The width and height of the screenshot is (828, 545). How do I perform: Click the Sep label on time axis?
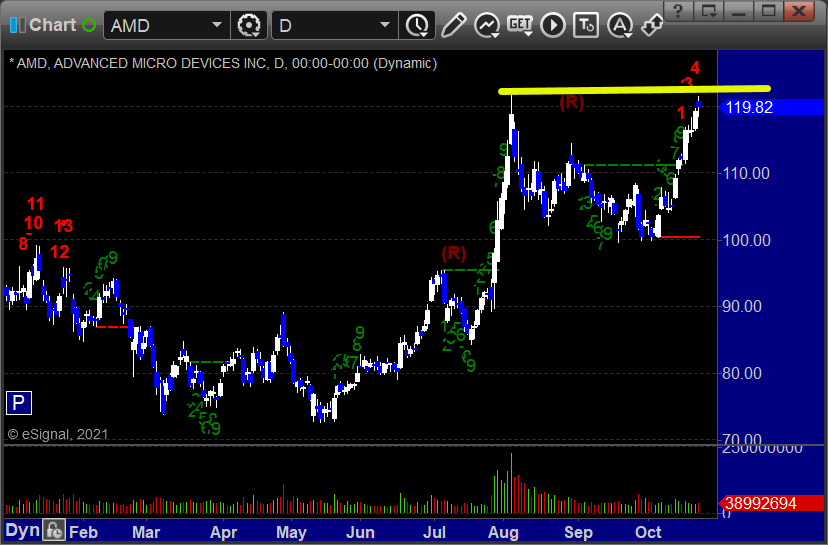pyautogui.click(x=578, y=532)
